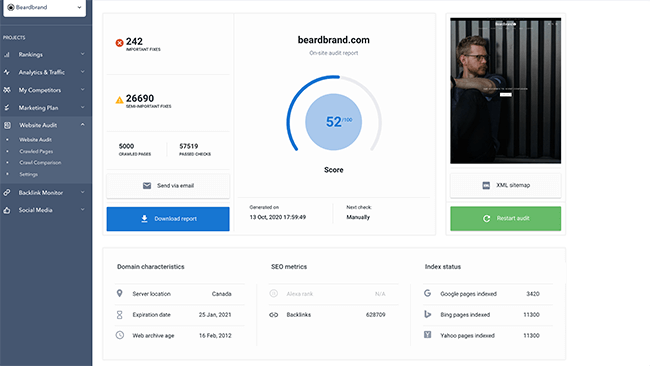Click the generated date 13 Oct, 2020
The image size is (650, 366).
point(278,217)
